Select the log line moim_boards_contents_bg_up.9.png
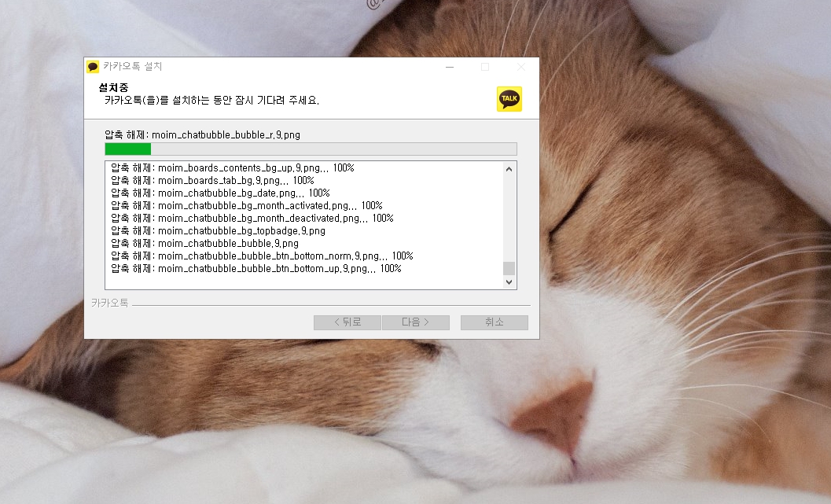 [x=232, y=168]
